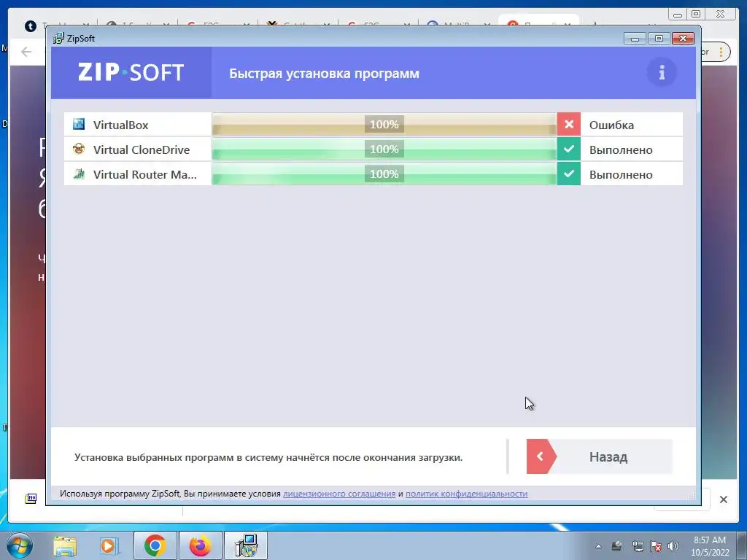Click the safely remove hardware tray icon
This screenshot has width=747, height=560.
pos(617,546)
